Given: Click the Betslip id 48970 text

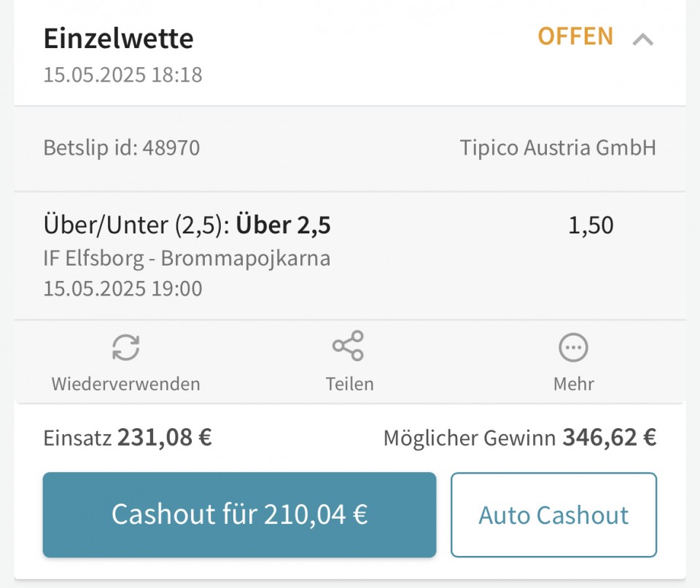Looking at the screenshot, I should [122, 147].
